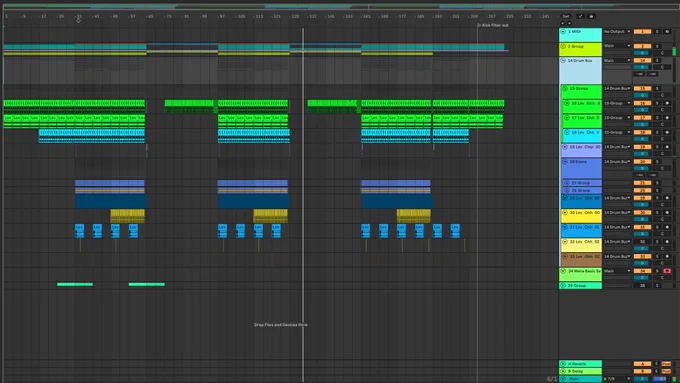680x383 pixels.
Task: Mute track 2 using its activator
Action: (642, 46)
